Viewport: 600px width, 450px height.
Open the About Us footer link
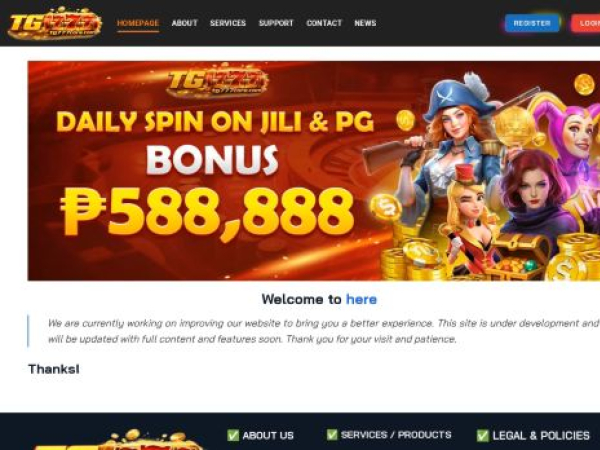tap(268, 435)
